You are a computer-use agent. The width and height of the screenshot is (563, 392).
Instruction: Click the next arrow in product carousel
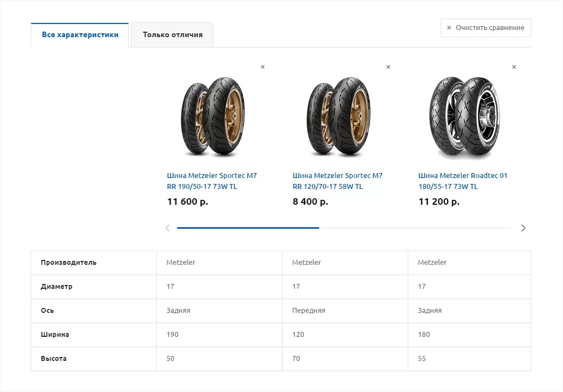click(523, 228)
